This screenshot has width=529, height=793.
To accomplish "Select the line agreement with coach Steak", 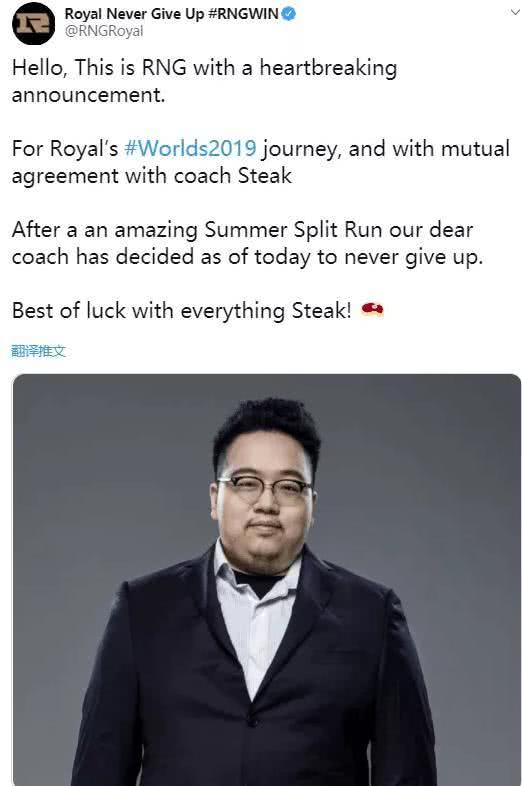I will 152,176.
